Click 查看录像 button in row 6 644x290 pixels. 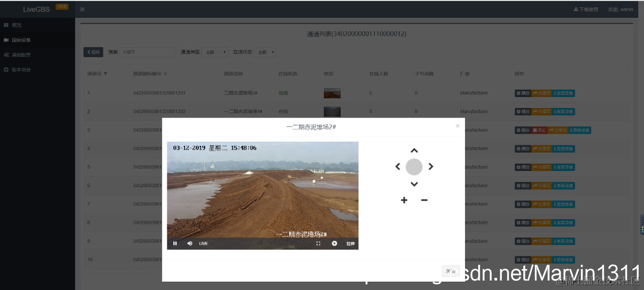click(564, 186)
